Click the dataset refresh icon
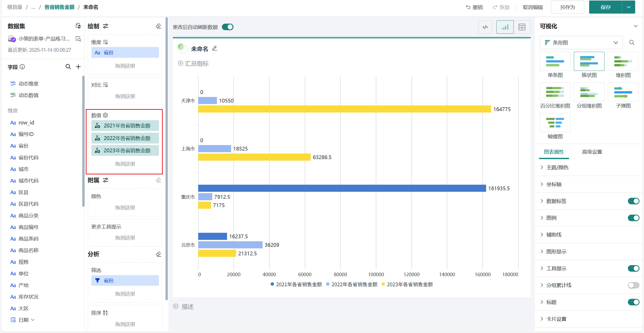Screen dimensions: 644x333 (78, 26)
